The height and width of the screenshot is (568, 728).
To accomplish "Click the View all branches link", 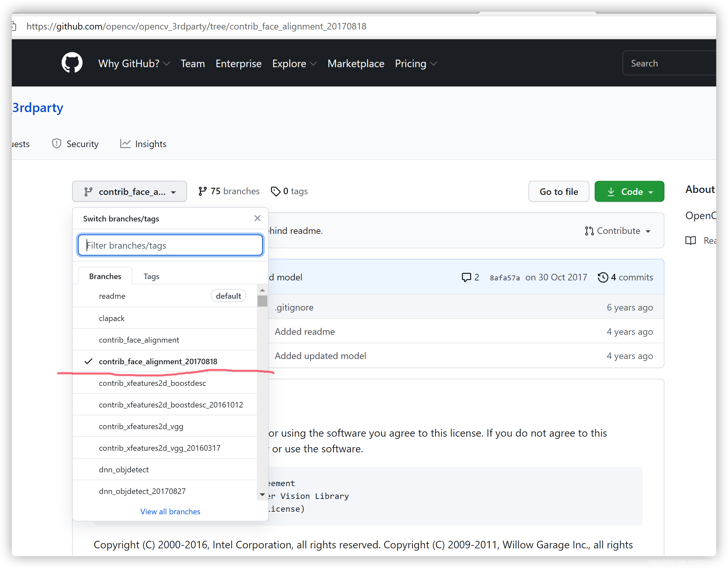I will coord(170,512).
